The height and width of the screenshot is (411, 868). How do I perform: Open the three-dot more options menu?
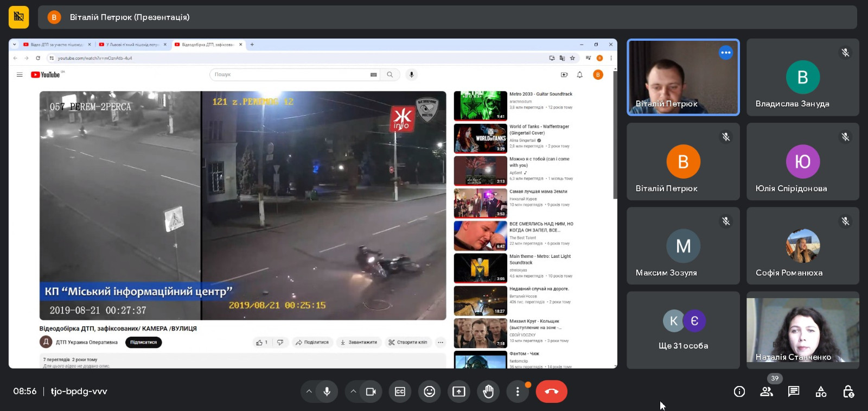coord(518,391)
